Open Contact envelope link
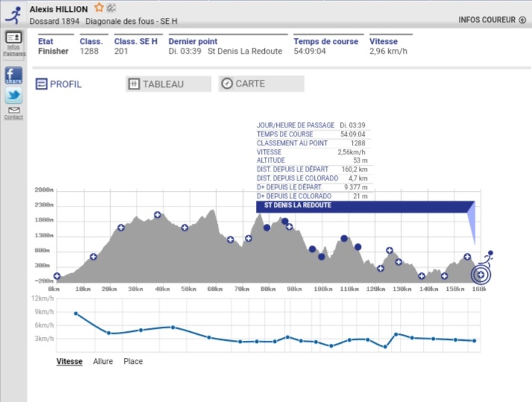Screen dimensions: 532x402 (13, 113)
